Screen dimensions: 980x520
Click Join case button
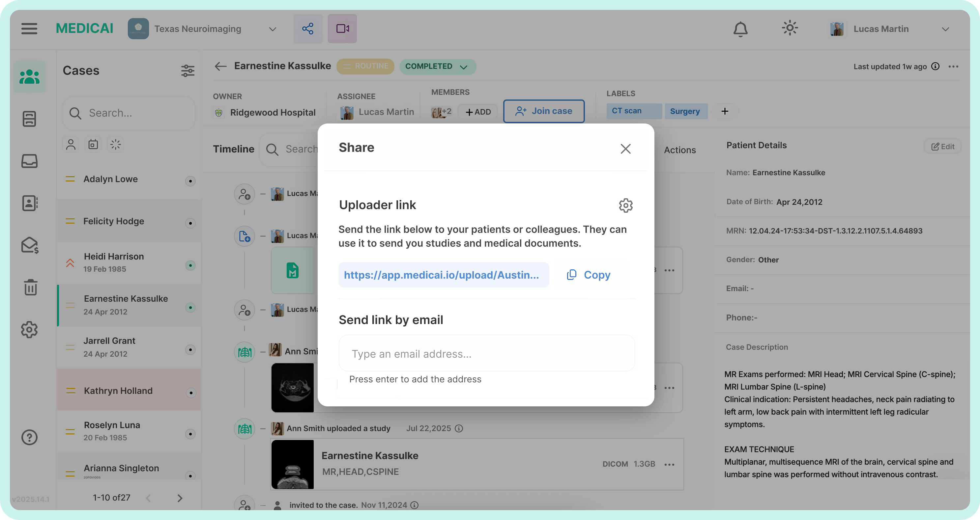pos(543,111)
